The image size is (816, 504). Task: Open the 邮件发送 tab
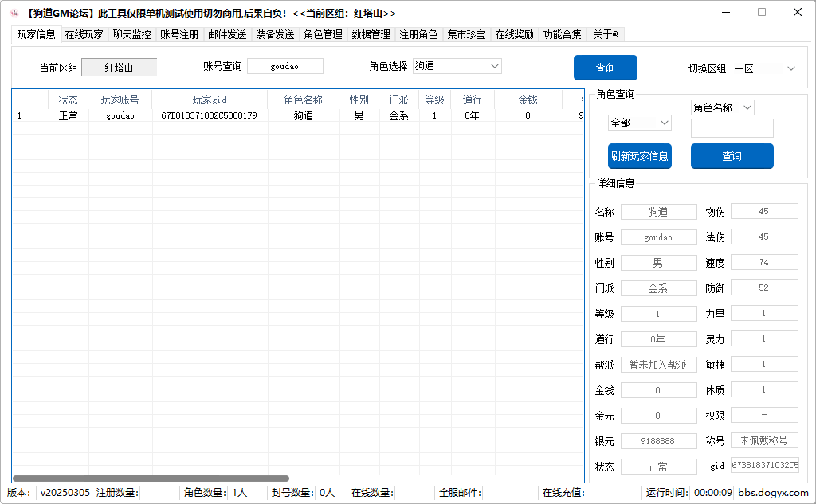(x=227, y=34)
